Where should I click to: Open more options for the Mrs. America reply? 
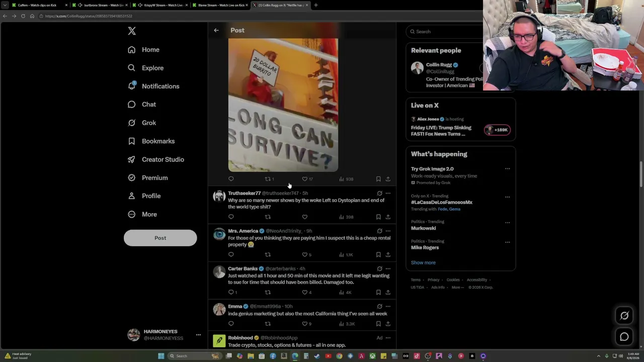pos(388,231)
